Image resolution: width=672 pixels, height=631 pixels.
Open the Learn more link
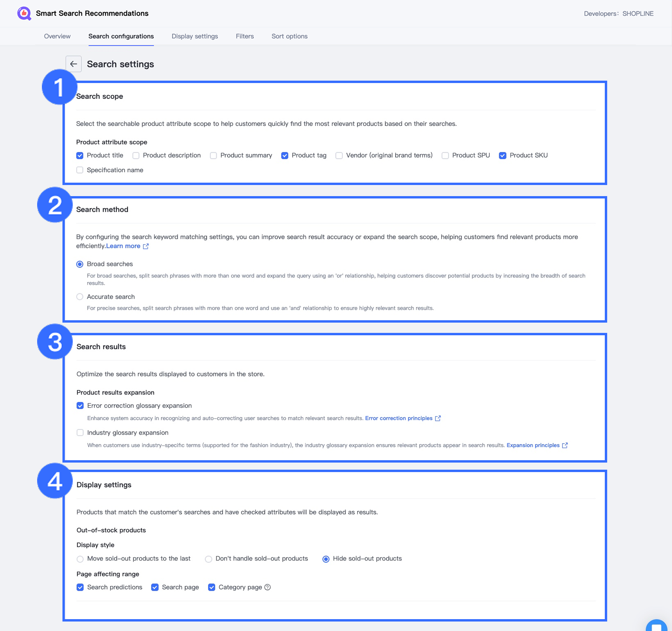[123, 246]
